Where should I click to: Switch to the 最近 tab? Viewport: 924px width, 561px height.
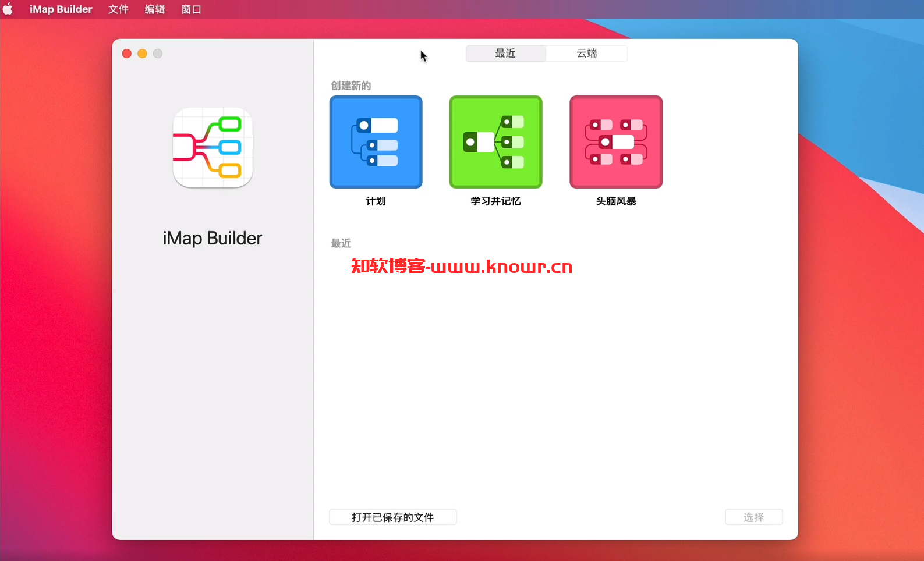click(505, 54)
